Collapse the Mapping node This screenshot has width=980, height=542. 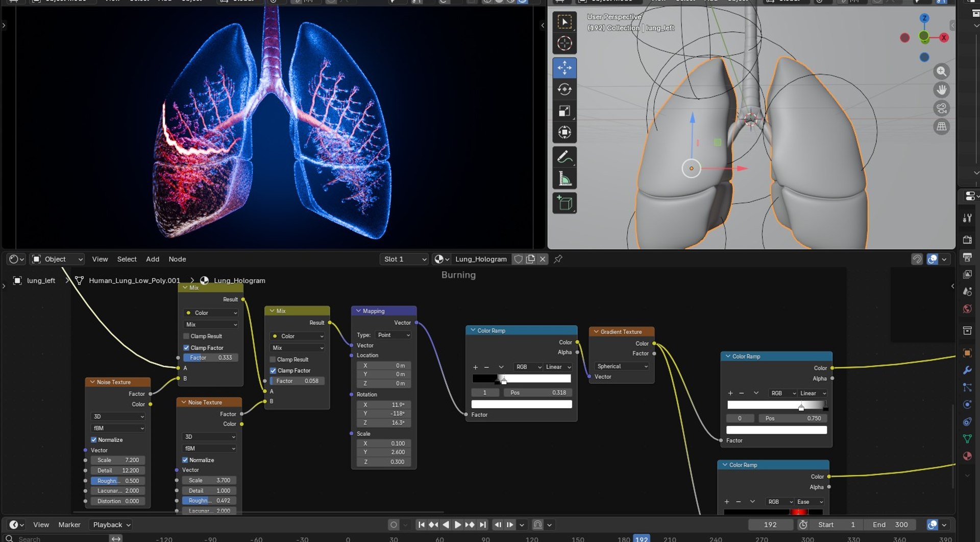358,311
